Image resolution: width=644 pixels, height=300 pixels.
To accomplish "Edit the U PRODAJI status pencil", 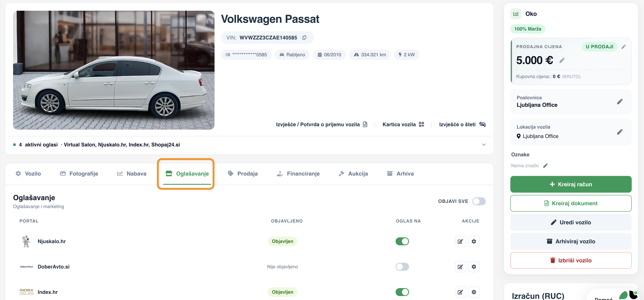I will [x=624, y=47].
